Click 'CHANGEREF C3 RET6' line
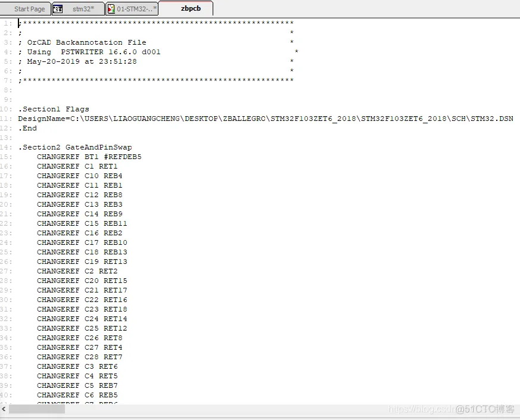 pos(77,366)
